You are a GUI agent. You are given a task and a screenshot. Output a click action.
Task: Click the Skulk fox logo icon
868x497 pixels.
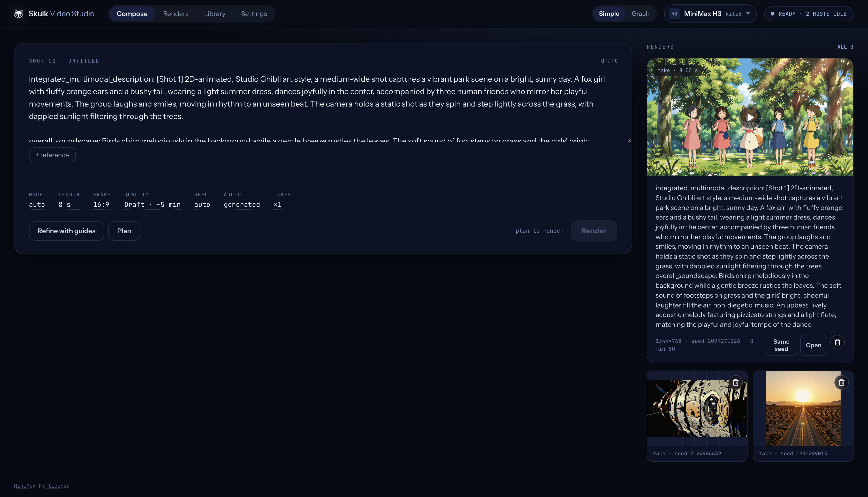[x=19, y=14]
